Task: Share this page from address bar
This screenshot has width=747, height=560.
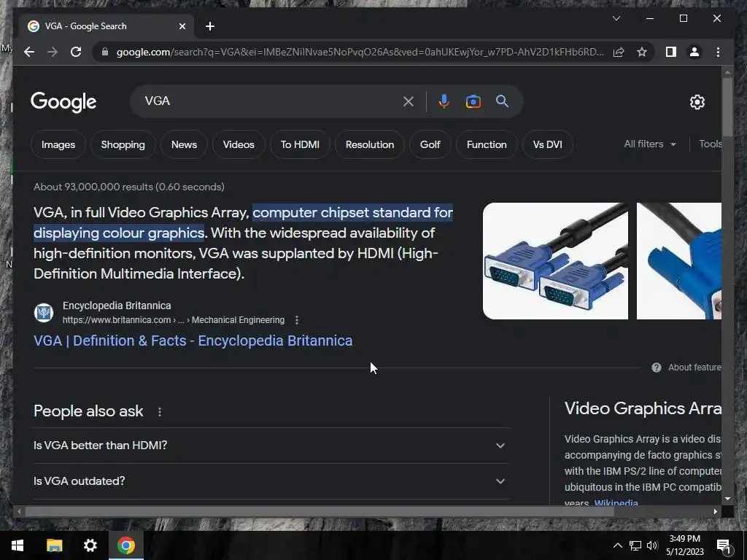Action: click(619, 52)
